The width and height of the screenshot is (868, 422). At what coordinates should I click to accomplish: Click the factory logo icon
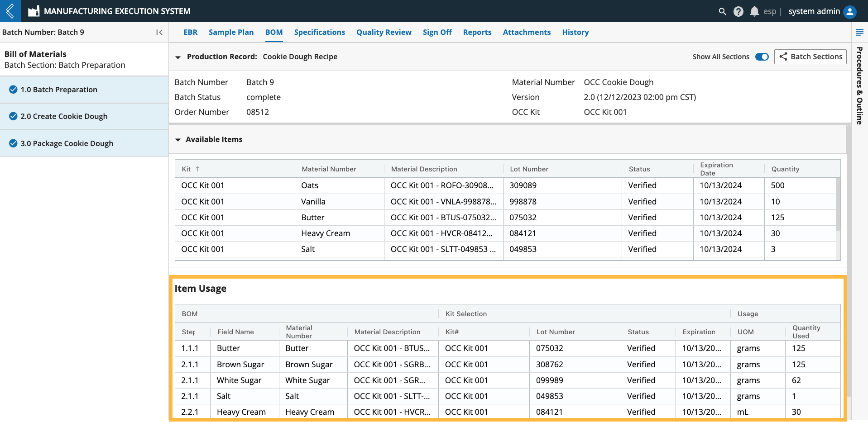[34, 11]
